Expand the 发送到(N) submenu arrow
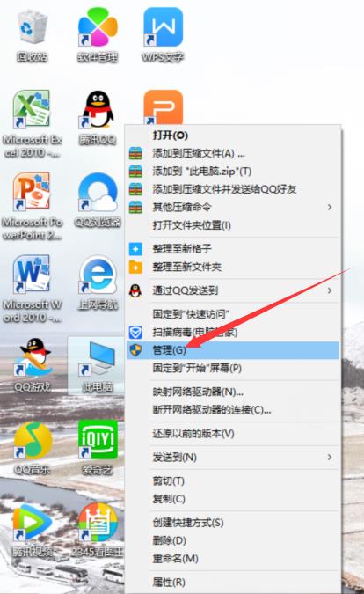The width and height of the screenshot is (364, 594). (x=330, y=458)
